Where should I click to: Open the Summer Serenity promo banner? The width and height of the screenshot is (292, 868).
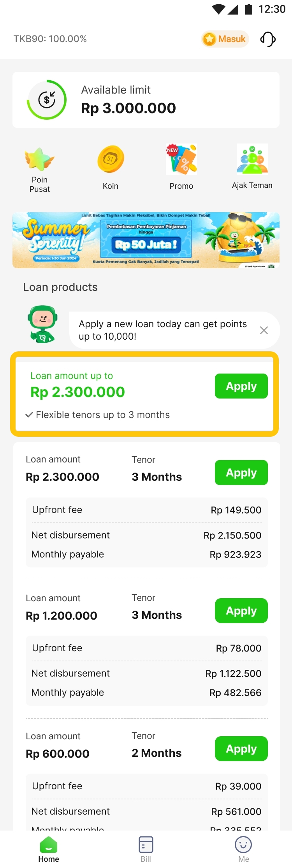click(146, 240)
